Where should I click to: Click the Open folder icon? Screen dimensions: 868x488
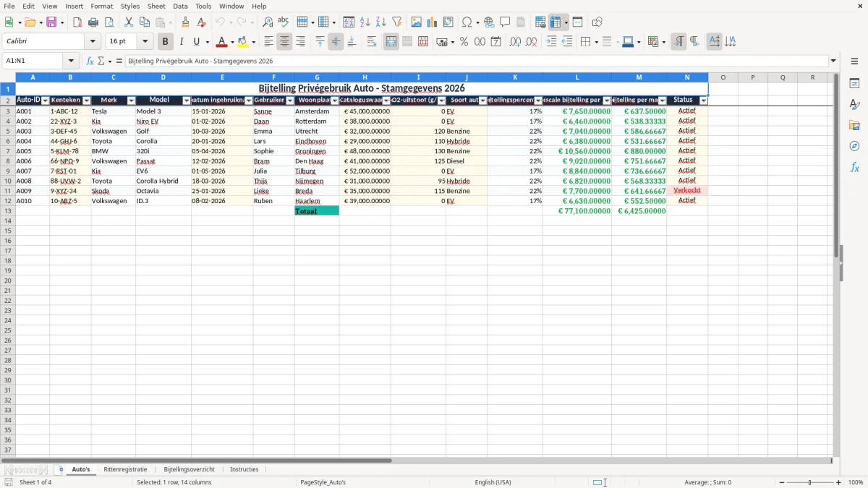(29, 22)
